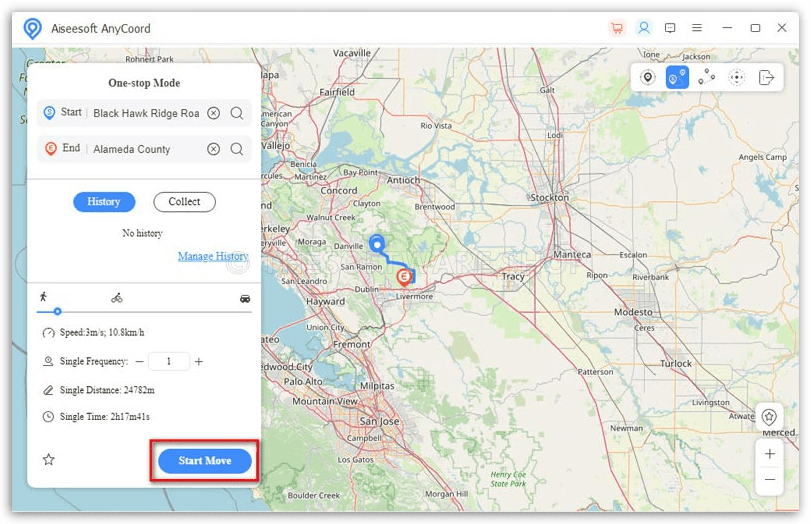Image resolution: width=811 pixels, height=524 pixels.
Task: Select the Joystick Mode icon
Action: pos(737,78)
